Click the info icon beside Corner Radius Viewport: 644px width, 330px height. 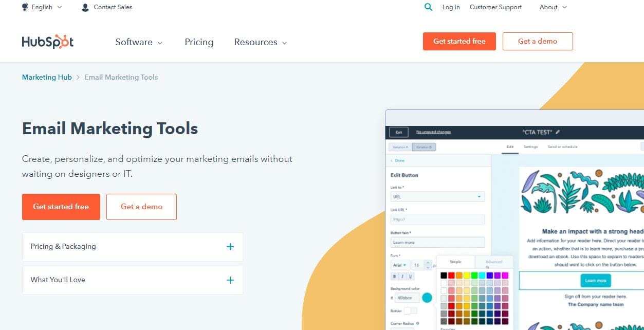(x=417, y=323)
